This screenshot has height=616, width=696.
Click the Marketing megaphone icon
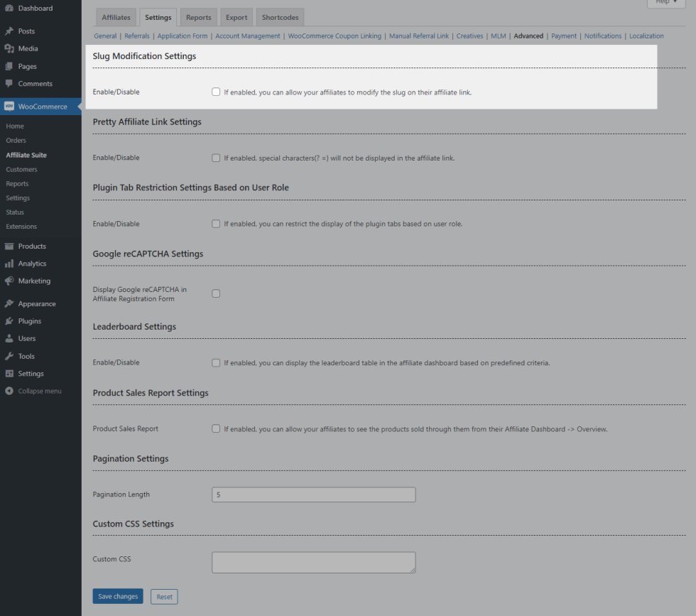(x=9, y=281)
